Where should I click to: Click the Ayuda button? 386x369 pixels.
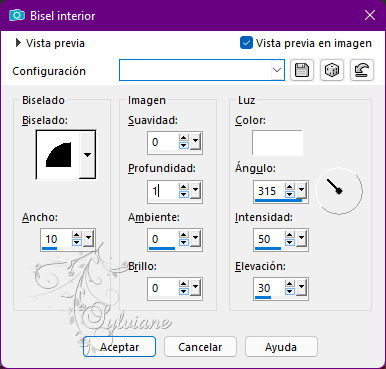tap(281, 347)
